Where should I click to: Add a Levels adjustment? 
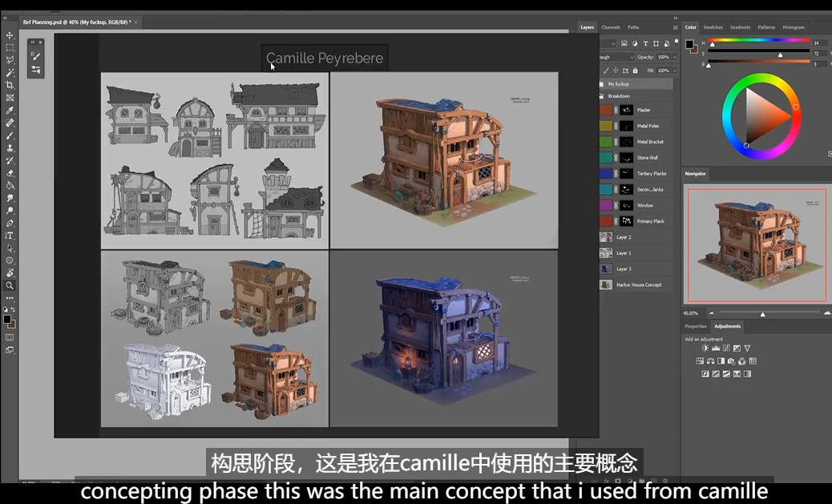pyautogui.click(x=715, y=348)
